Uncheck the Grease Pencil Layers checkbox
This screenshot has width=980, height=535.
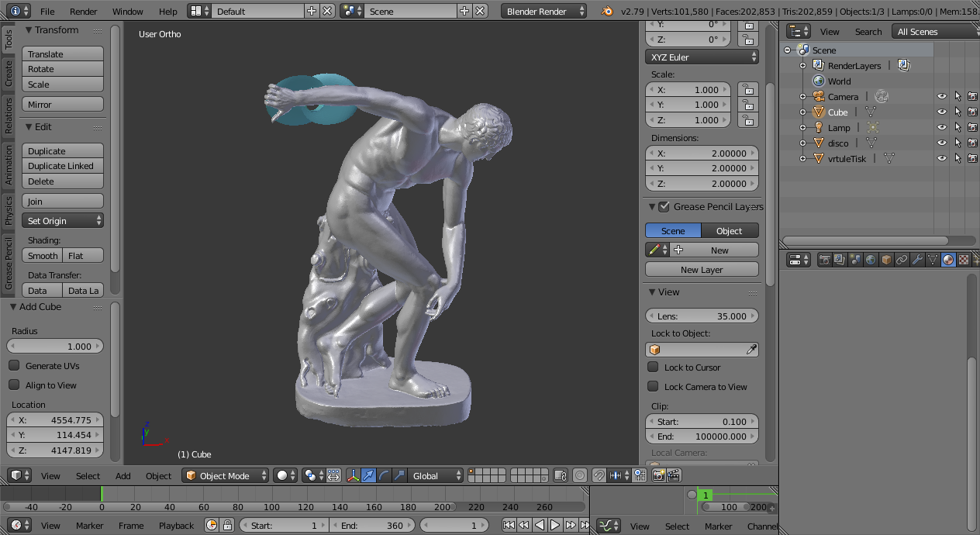(664, 206)
